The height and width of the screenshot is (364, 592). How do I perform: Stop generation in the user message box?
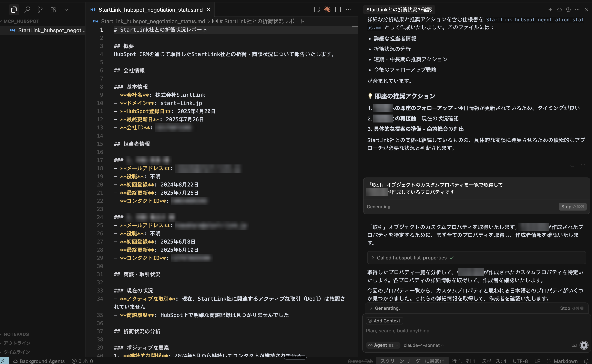(572, 206)
